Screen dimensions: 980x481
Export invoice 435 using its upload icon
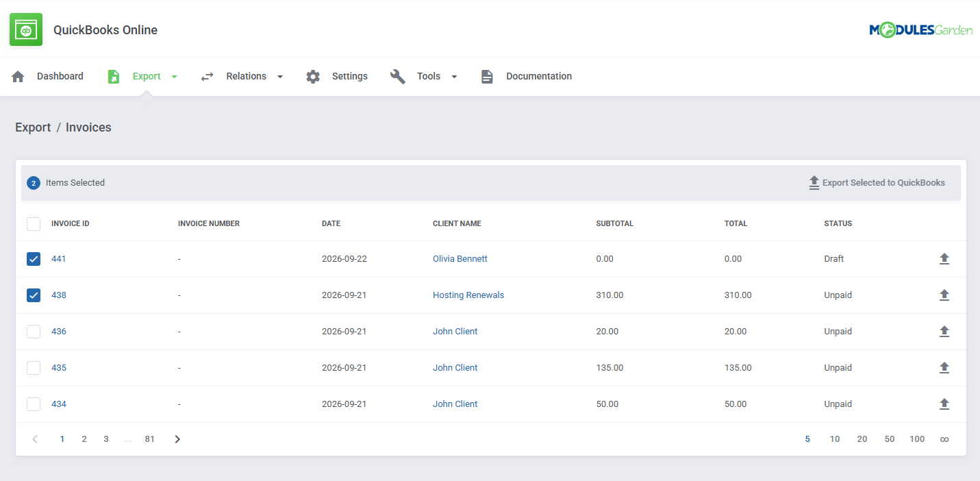pos(944,368)
